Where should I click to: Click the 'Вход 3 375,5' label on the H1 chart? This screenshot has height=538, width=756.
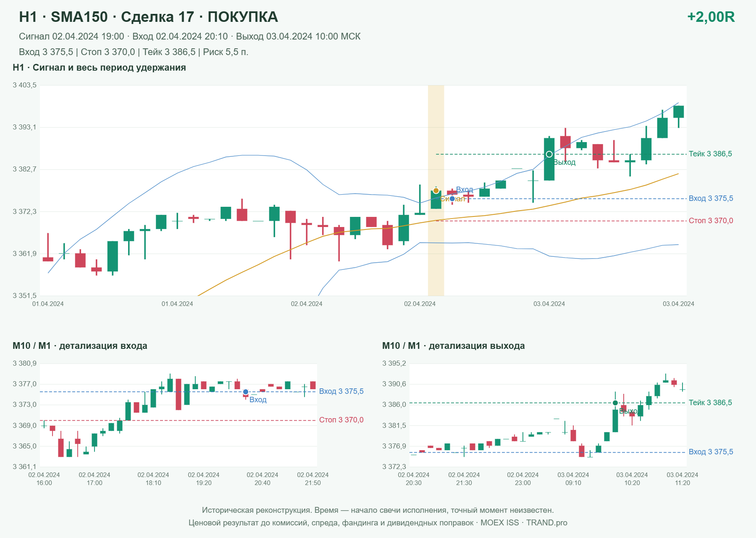click(x=711, y=198)
